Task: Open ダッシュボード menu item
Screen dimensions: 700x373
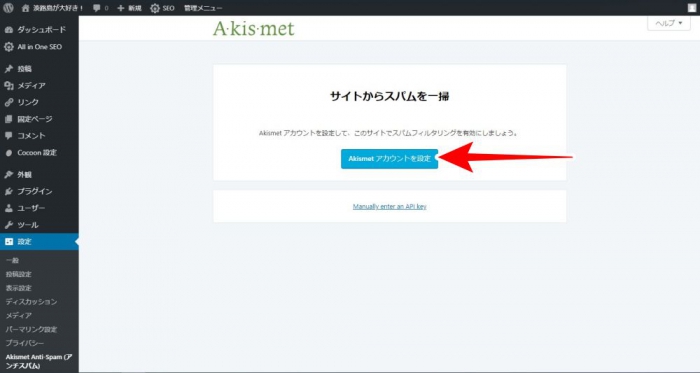Action: pos(41,30)
